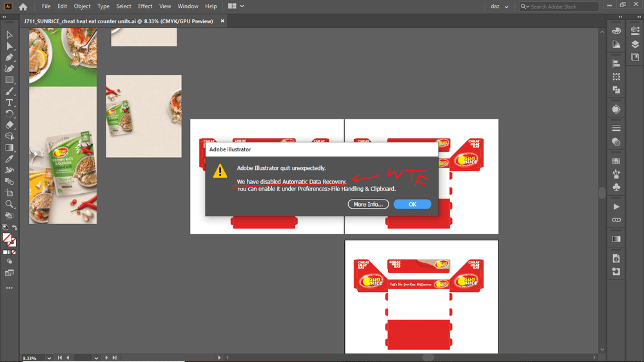
Task: Select the Zoom magnifier tool
Action: click(x=10, y=204)
